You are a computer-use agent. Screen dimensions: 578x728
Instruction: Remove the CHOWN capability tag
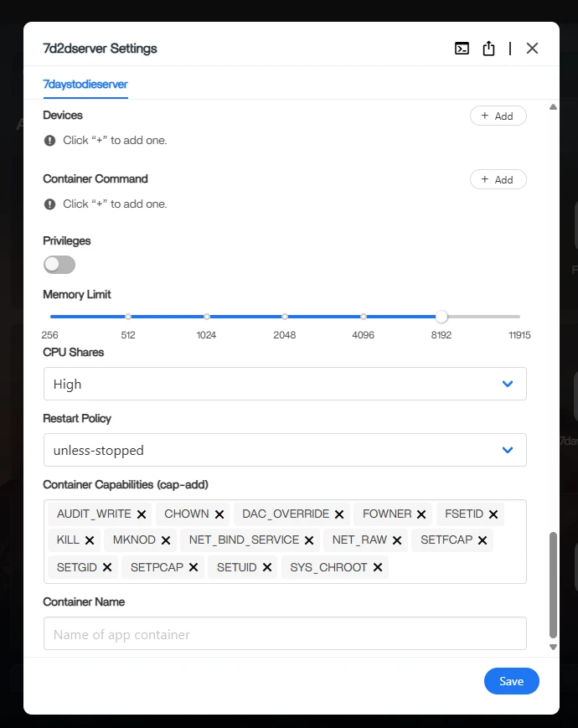click(x=219, y=514)
